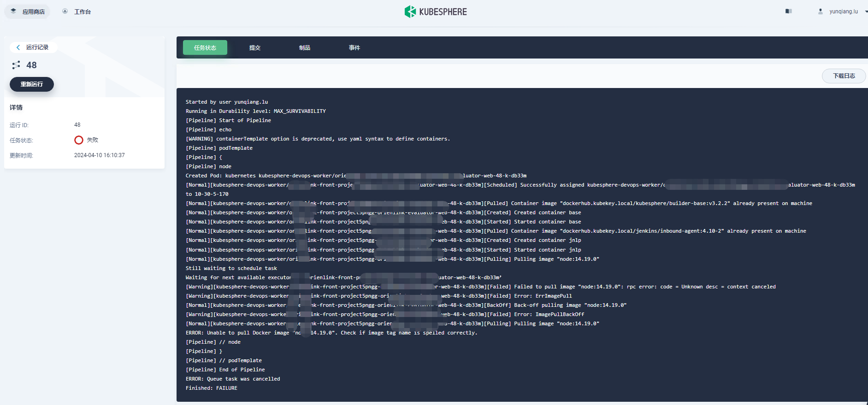Click the 任务状态 label in details
Screen dimensions: 868x405
21,141
